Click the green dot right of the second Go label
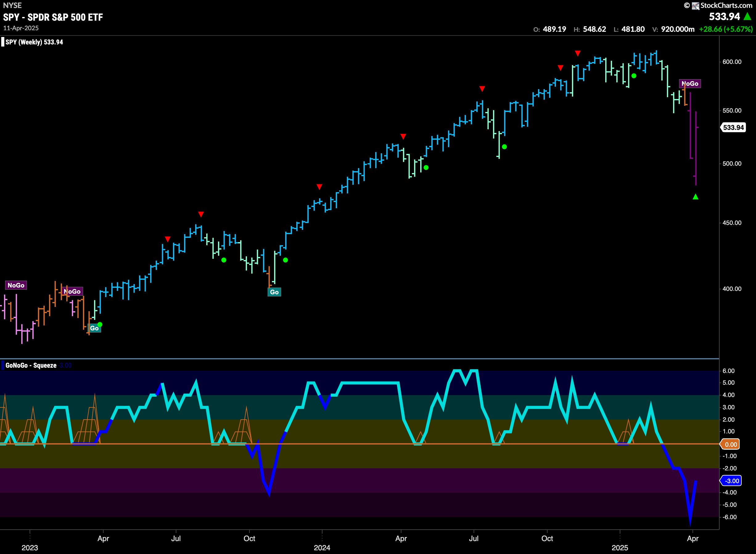The width and height of the screenshot is (756, 554). (286, 260)
